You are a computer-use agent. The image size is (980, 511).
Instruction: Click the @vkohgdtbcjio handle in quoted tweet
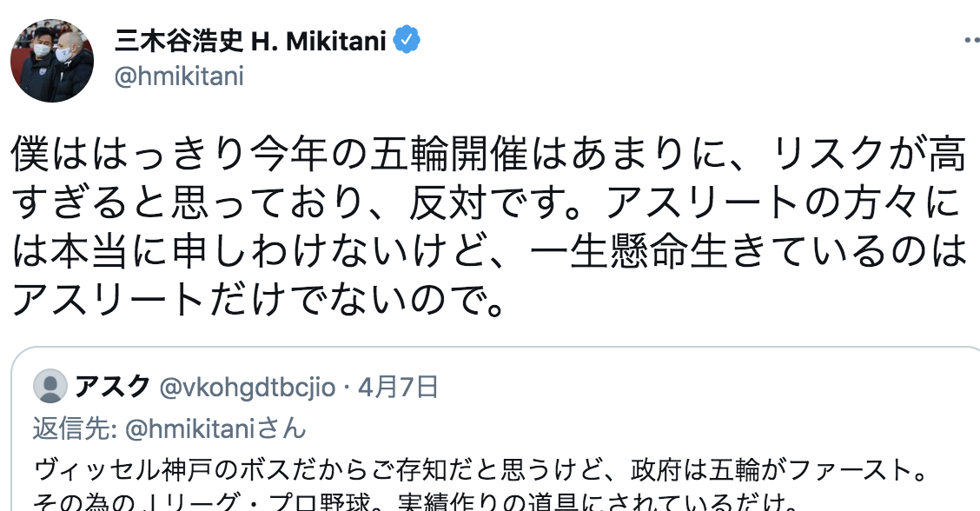[248, 388]
